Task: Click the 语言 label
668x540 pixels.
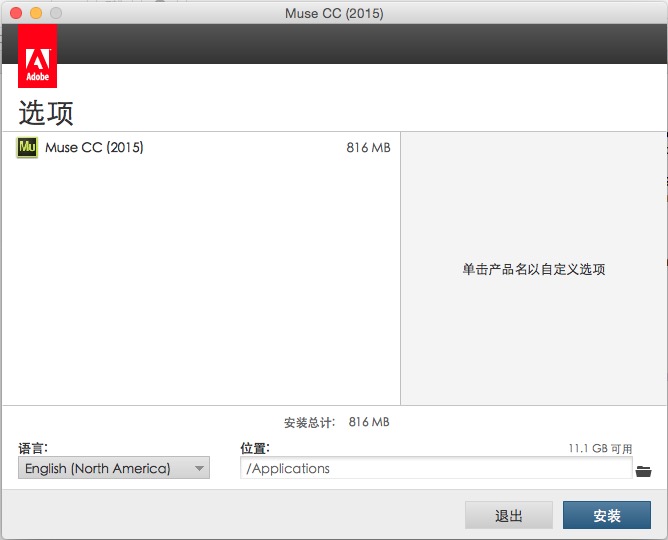Action: 33,448
